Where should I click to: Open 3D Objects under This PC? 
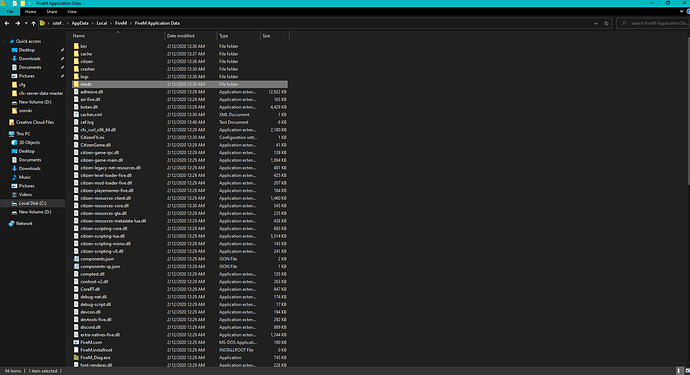(x=29, y=143)
